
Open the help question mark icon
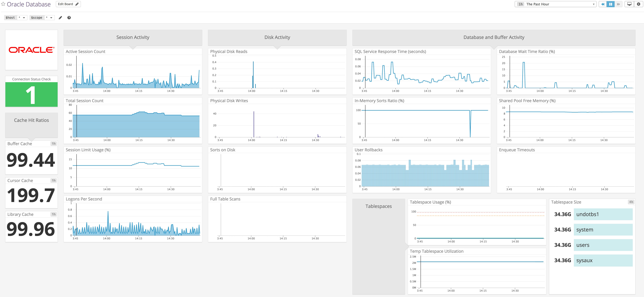click(x=69, y=18)
